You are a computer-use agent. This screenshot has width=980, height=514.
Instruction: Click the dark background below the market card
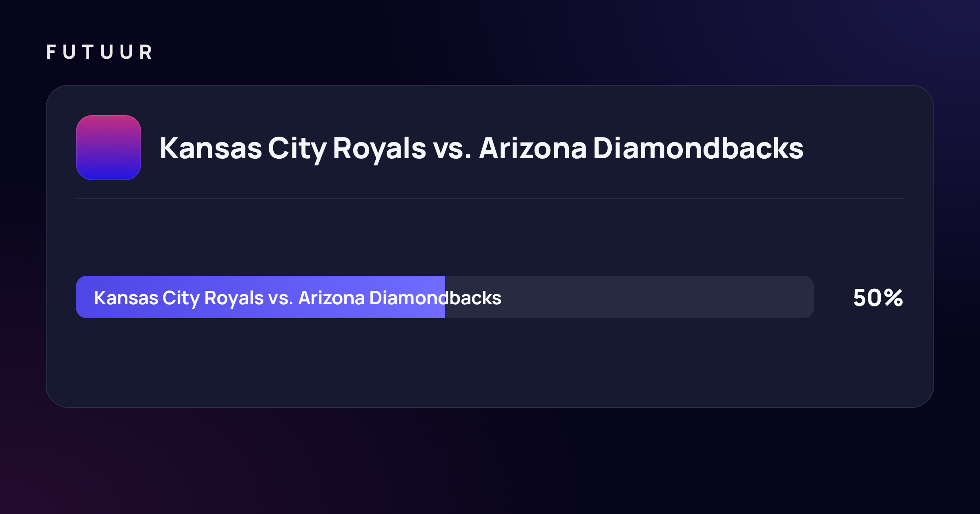[x=490, y=461]
